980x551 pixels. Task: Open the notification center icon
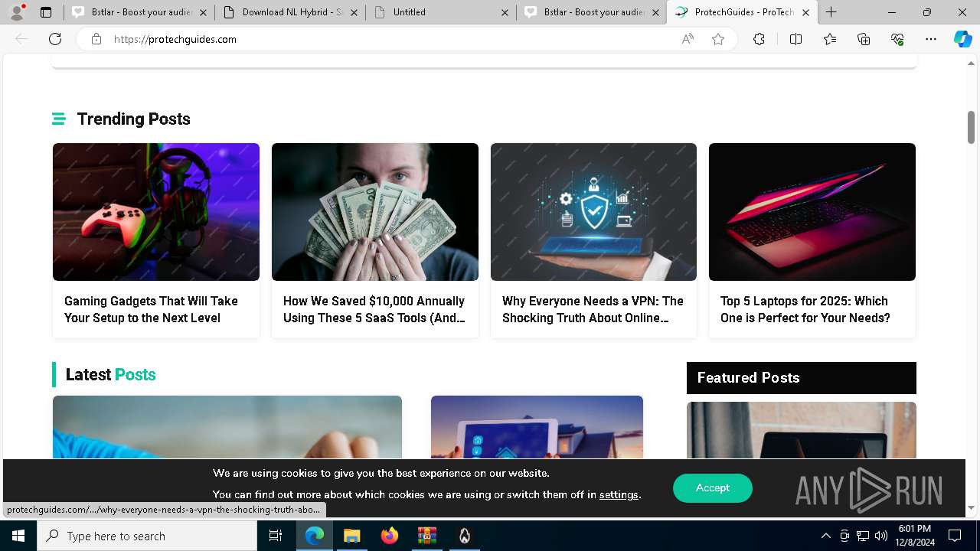click(x=955, y=536)
